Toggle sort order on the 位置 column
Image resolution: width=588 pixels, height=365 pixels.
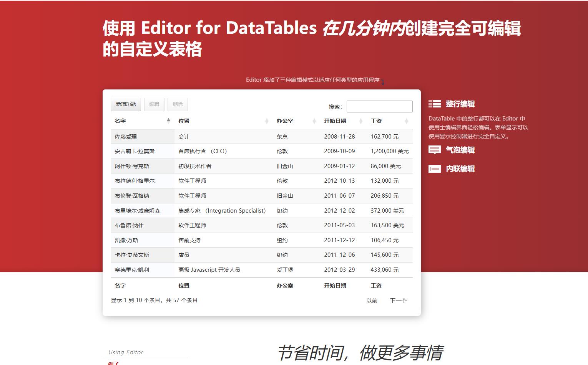click(x=267, y=121)
